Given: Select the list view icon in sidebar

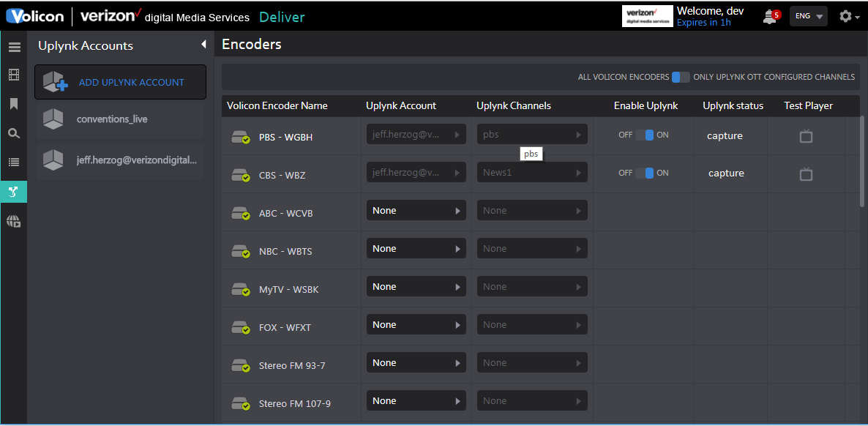Looking at the screenshot, I should point(14,162).
